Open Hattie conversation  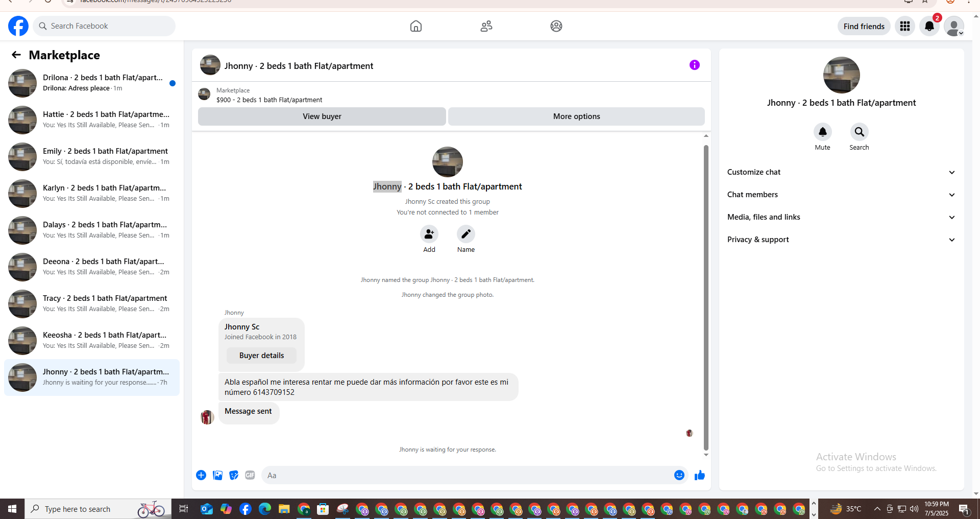coord(92,120)
